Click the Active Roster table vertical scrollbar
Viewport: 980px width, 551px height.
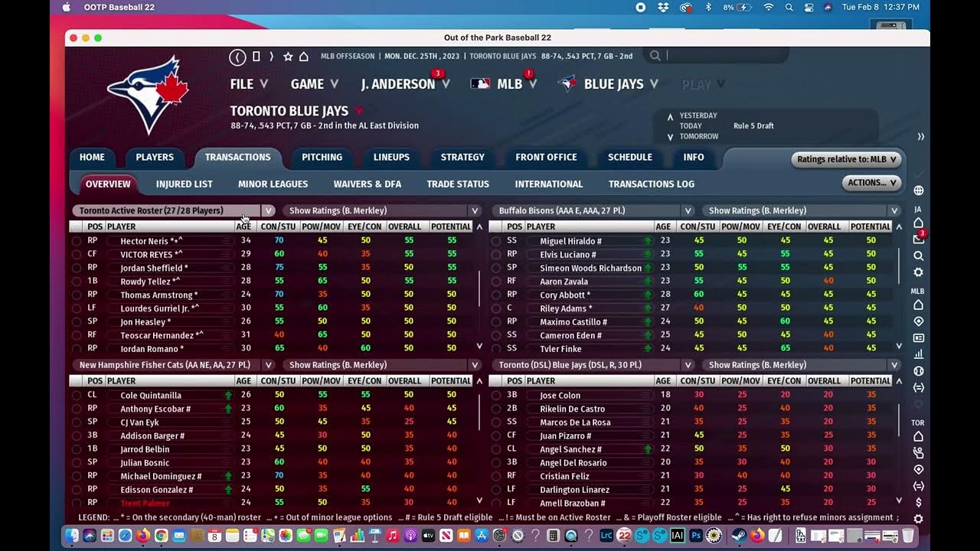coord(479,288)
